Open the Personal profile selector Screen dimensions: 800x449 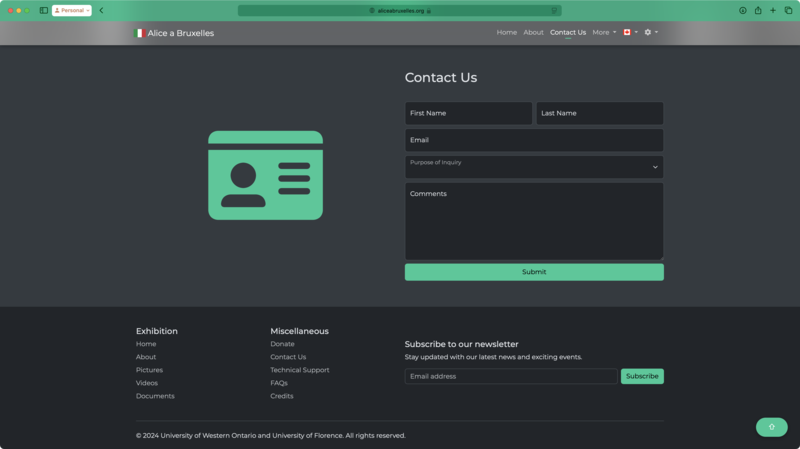[x=72, y=10]
